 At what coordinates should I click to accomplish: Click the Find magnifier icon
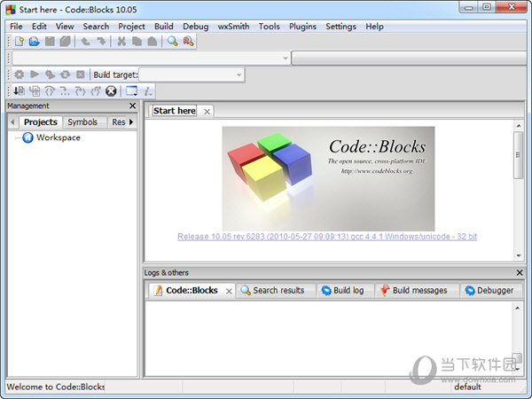click(172, 42)
